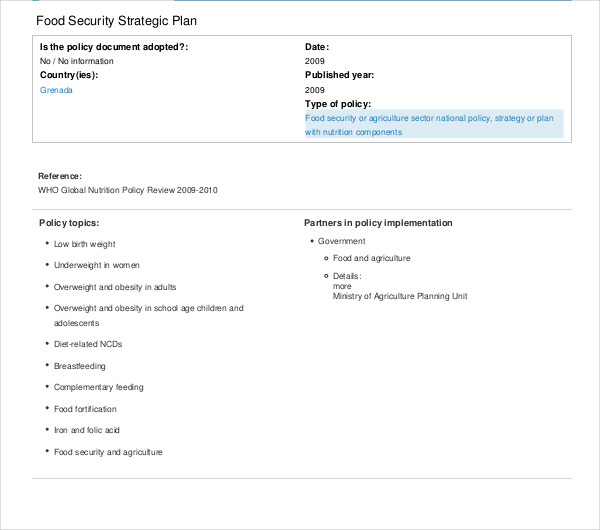Click the WHO Global Nutrition Policy Review reference

tap(128, 190)
